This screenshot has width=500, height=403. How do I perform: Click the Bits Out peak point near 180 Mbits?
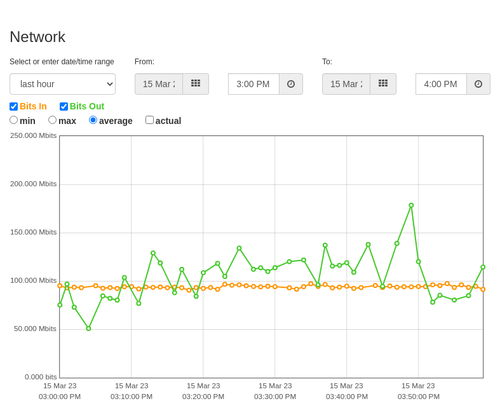tap(411, 206)
